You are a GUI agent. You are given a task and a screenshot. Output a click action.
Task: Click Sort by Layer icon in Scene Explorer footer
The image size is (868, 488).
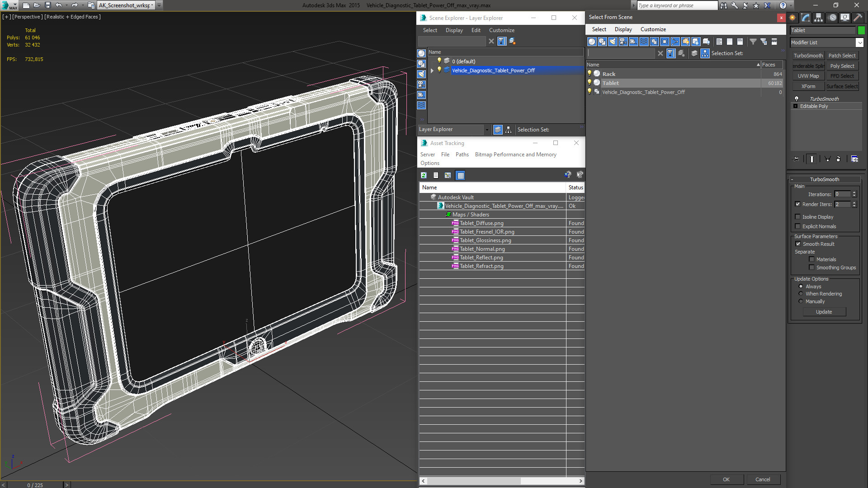point(498,130)
